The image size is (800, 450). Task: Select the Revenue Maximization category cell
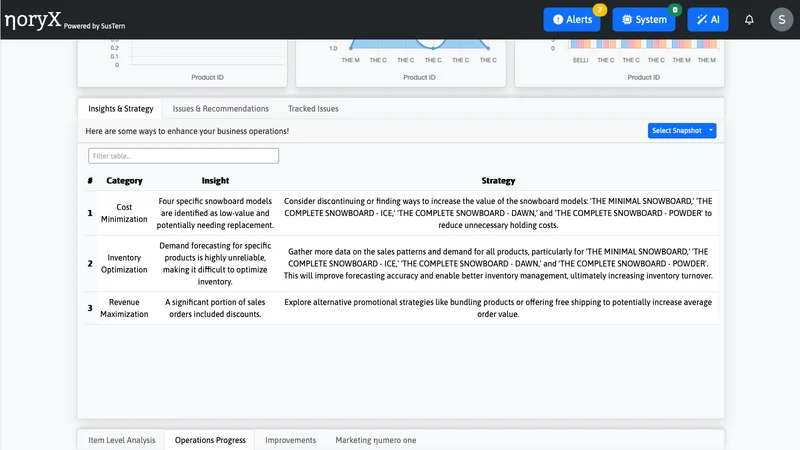coord(124,308)
